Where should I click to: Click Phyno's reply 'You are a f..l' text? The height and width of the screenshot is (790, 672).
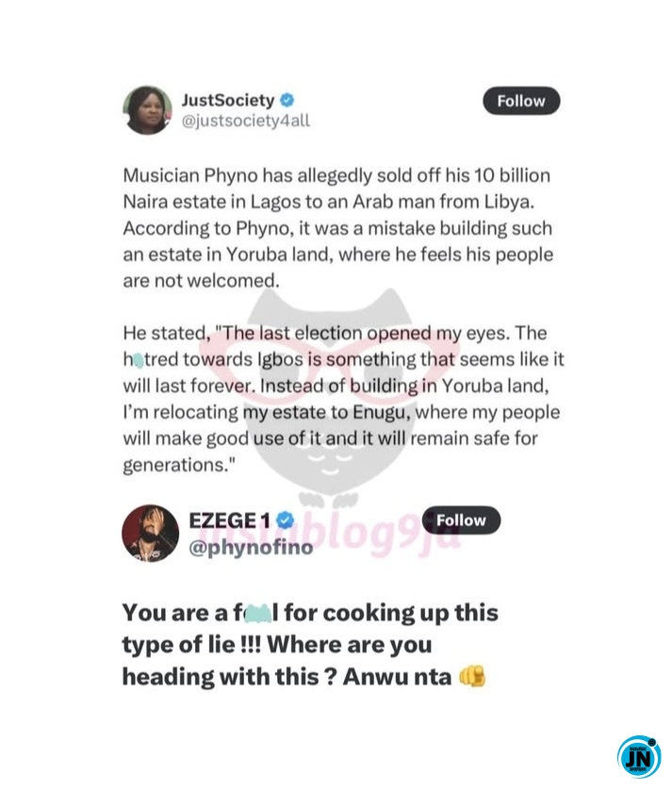click(x=310, y=645)
